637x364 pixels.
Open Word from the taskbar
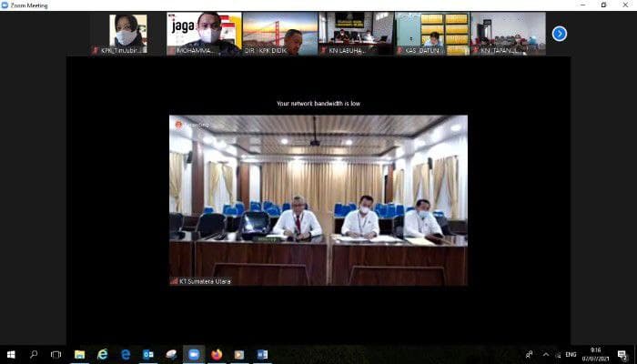point(262,355)
